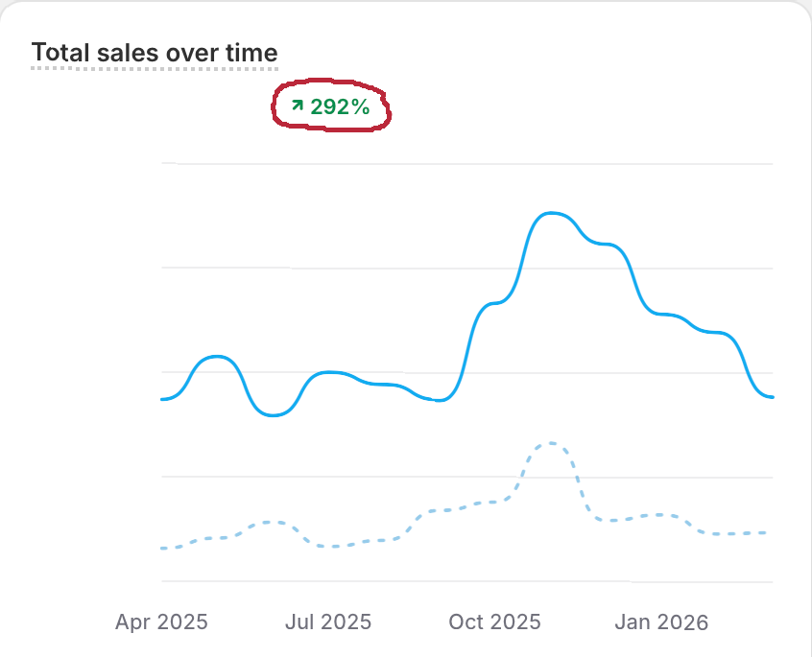This screenshot has width=812, height=657.
Task: Click the green upward trend arrow icon
Action: tap(298, 106)
